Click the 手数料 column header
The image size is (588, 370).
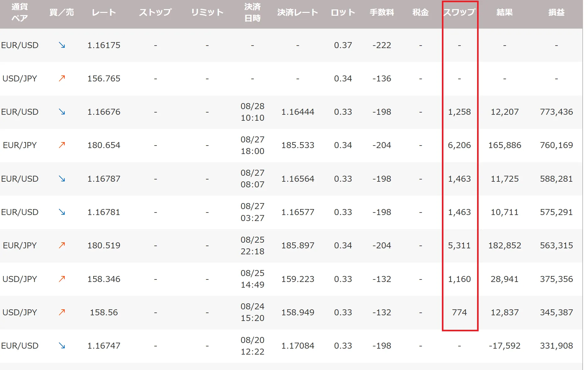pyautogui.click(x=382, y=12)
